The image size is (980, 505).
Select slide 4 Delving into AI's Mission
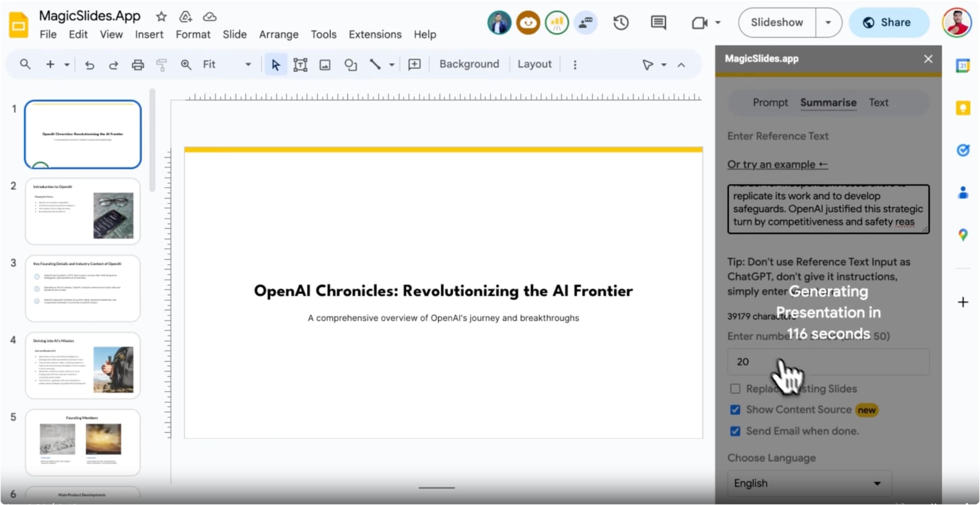(x=83, y=365)
